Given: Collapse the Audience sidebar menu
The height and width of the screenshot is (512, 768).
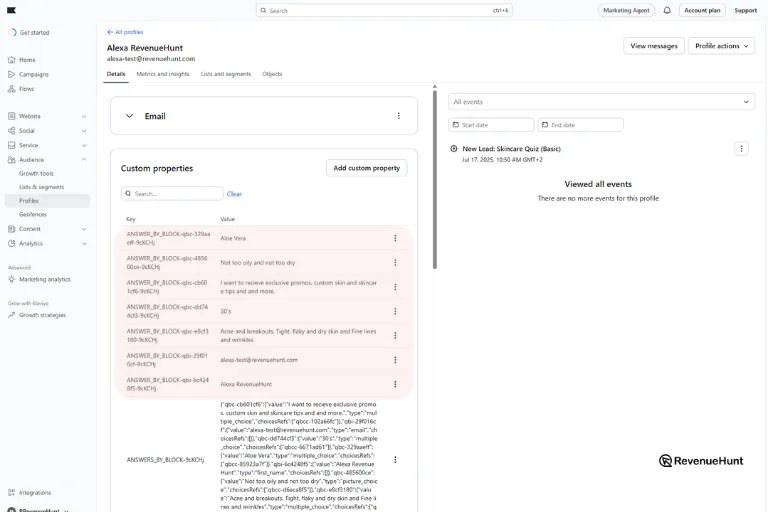Looking at the screenshot, I should click(x=84, y=160).
